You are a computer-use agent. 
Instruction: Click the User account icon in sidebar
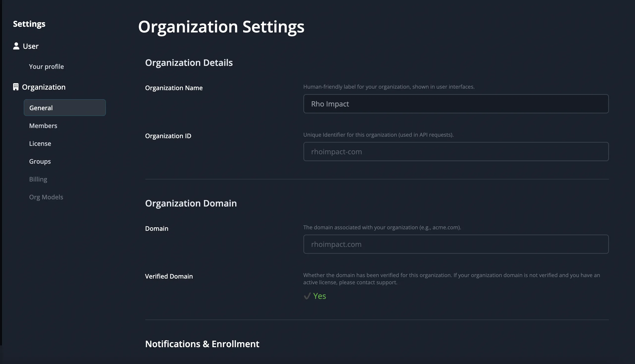click(x=16, y=46)
